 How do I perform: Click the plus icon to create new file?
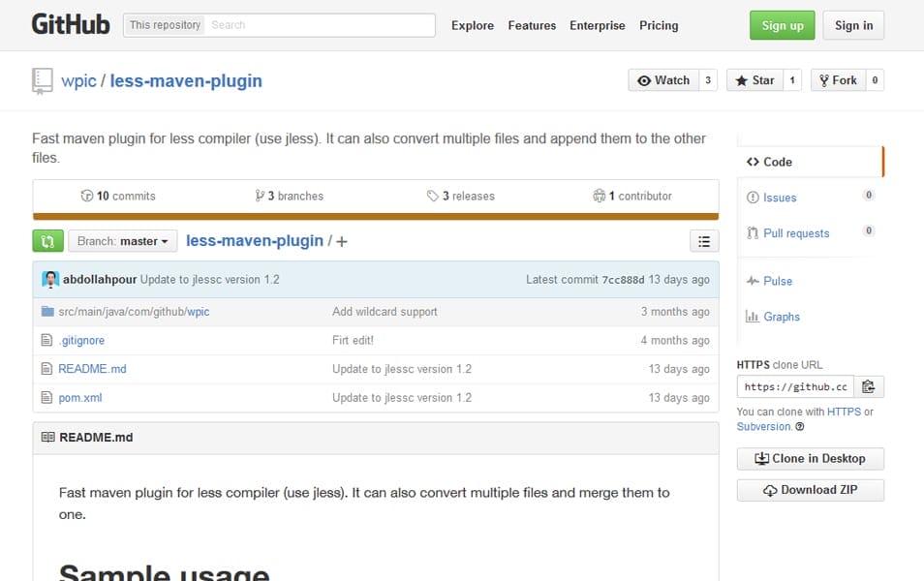point(342,241)
